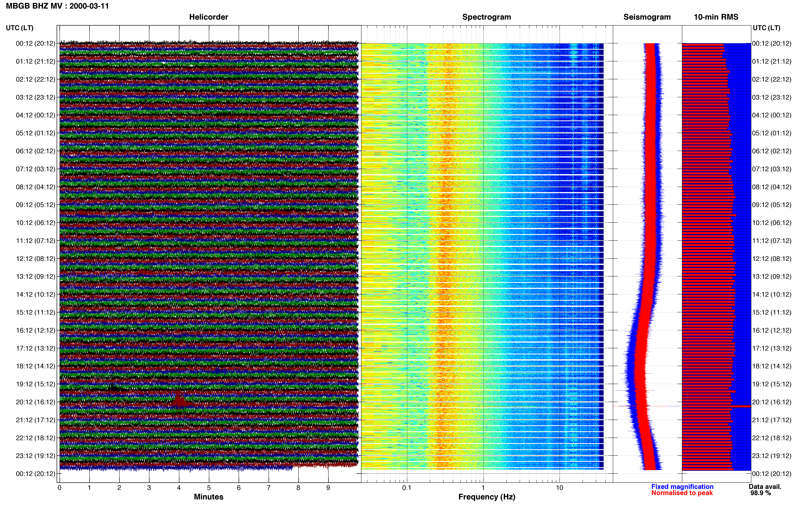Click the right-side time label 12:12 (08:12)
The image size is (812, 508).
(x=772, y=259)
